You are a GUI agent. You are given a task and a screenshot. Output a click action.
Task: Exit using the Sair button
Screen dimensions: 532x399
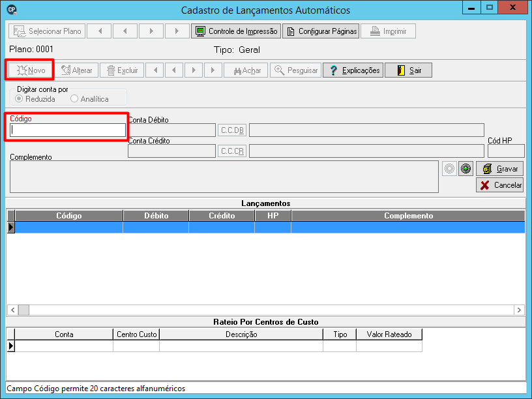(409, 70)
